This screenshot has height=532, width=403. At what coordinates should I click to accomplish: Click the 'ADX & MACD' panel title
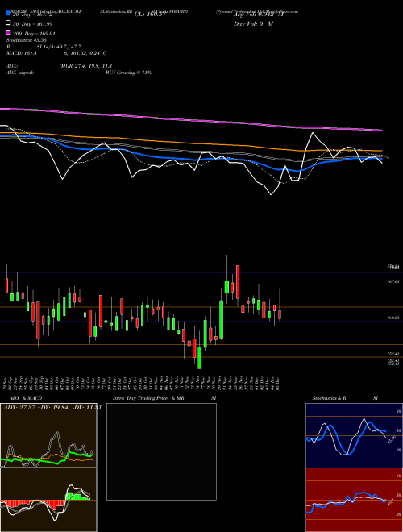tap(26, 398)
